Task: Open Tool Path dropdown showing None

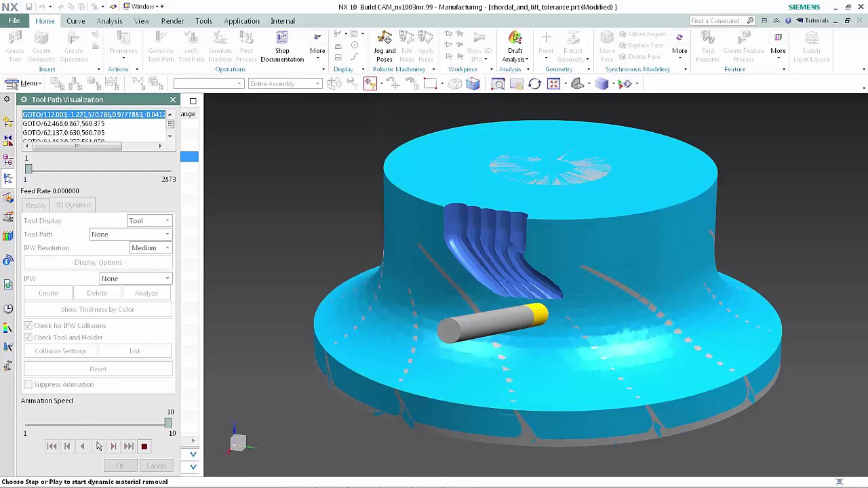Action: pyautogui.click(x=131, y=235)
